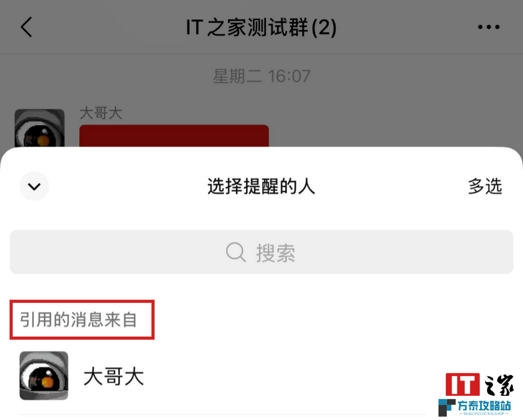523x420 pixels.
Task: Open the three-dot group options menu
Action: 489,27
